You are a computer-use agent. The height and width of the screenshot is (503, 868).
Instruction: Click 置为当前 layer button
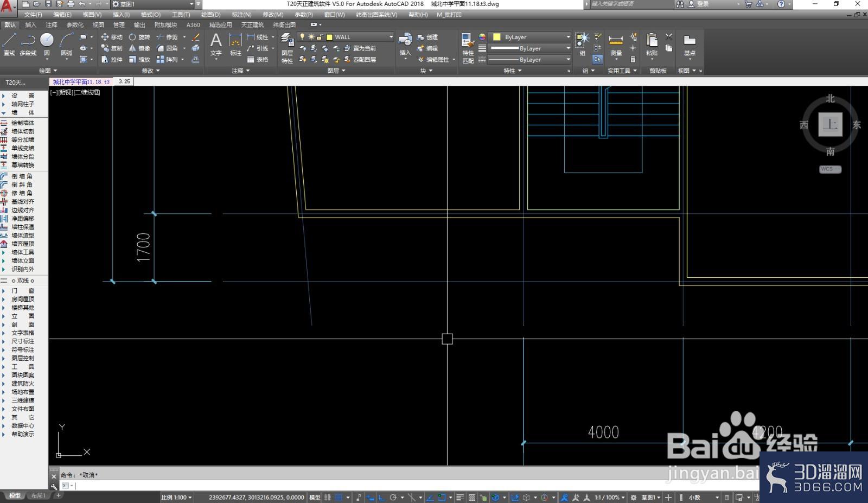pyautogui.click(x=360, y=48)
